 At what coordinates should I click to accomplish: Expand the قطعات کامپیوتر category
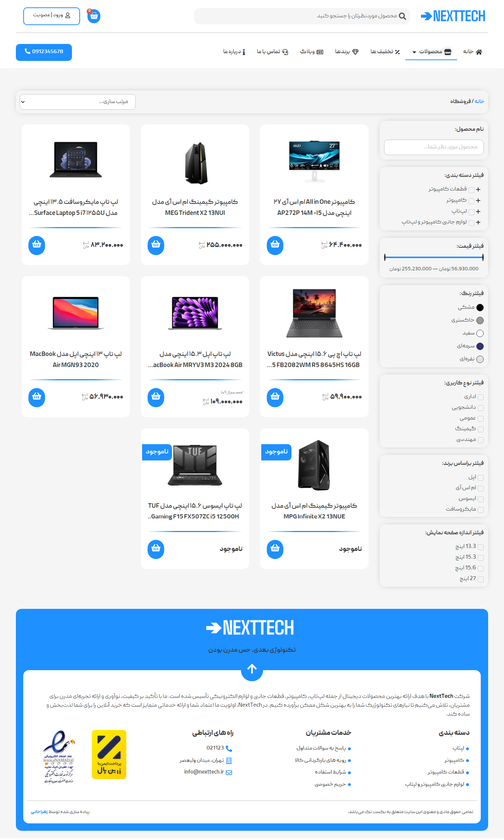click(x=478, y=189)
